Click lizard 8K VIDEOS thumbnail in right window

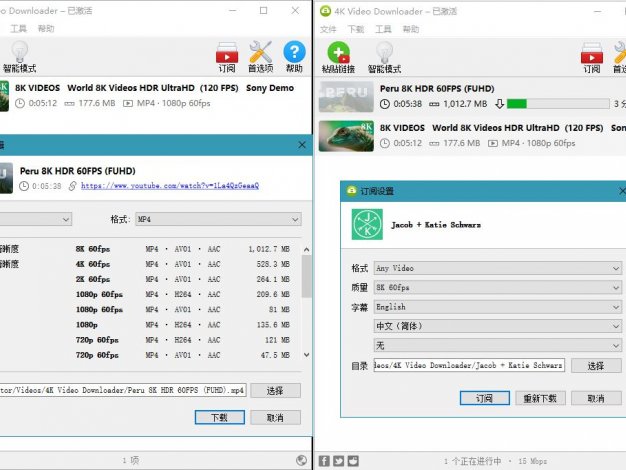(346, 136)
